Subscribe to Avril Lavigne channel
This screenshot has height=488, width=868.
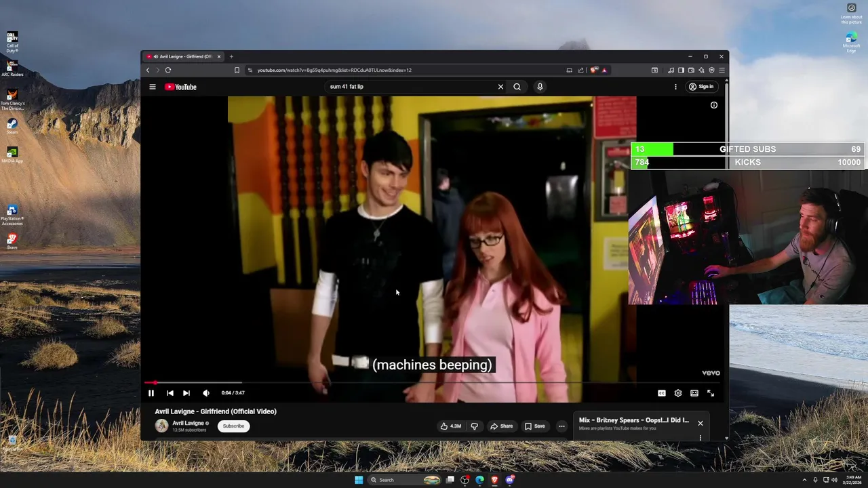pyautogui.click(x=233, y=426)
